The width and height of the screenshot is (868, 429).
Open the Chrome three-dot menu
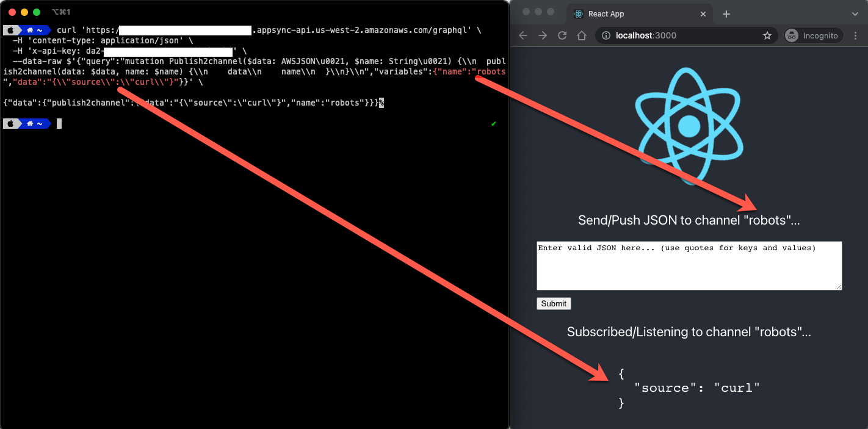click(856, 35)
